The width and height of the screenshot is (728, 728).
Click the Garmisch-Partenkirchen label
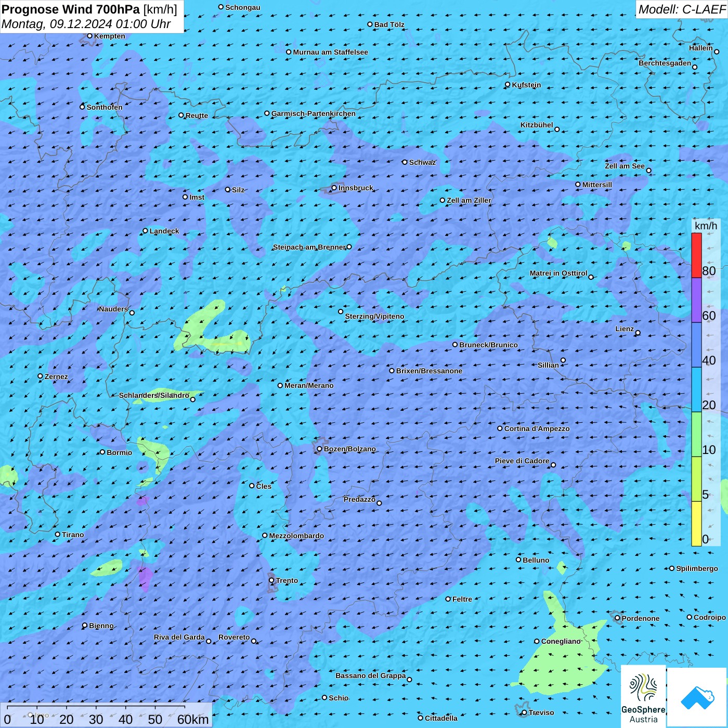tap(313, 113)
